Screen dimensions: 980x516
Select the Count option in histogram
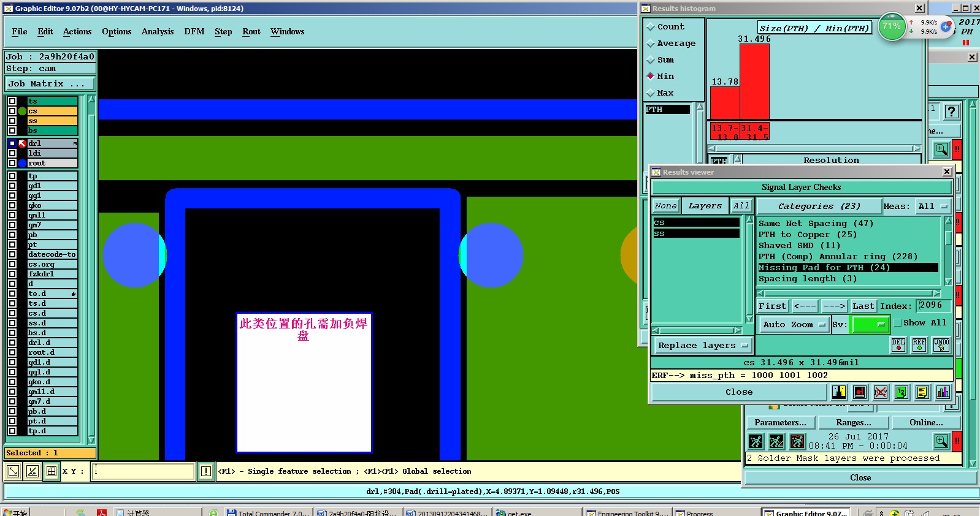click(665, 27)
